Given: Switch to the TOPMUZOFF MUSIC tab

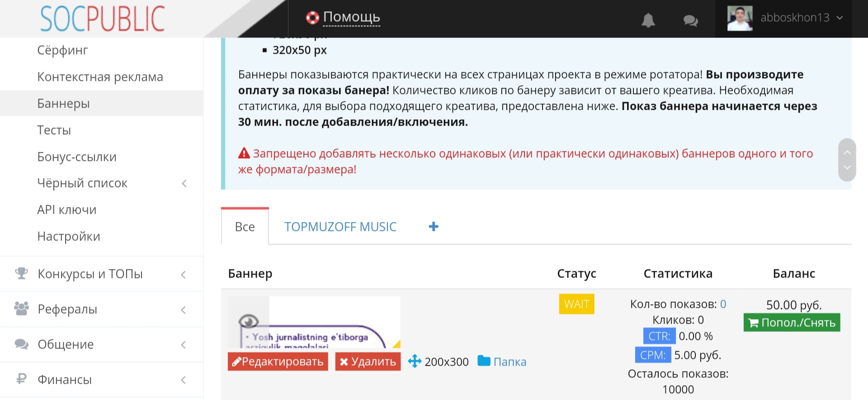Looking at the screenshot, I should click(340, 227).
